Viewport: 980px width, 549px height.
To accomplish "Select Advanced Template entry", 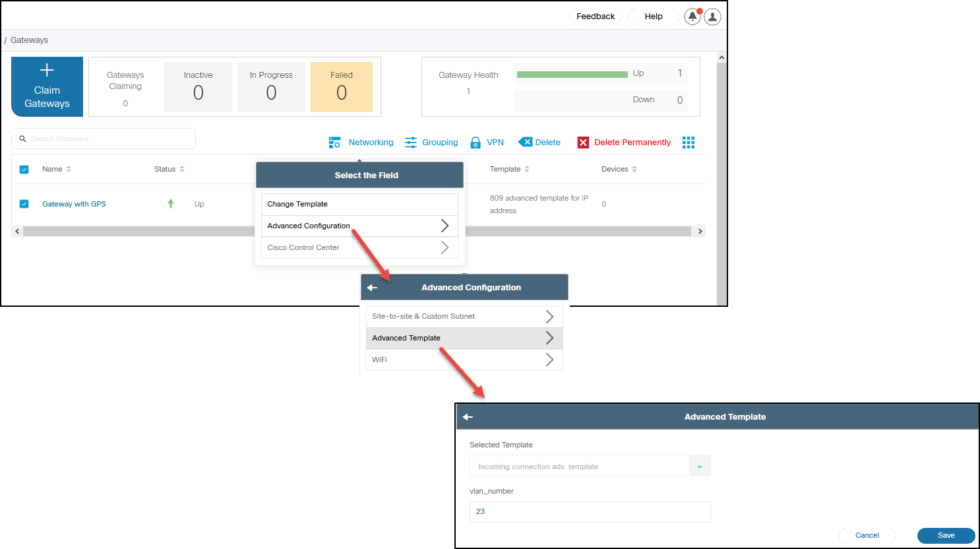I will tap(464, 338).
